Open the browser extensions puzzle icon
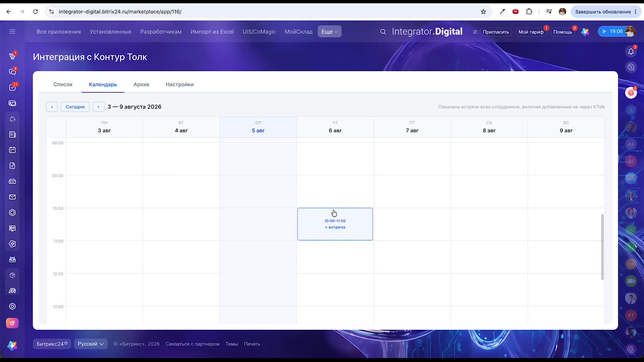 [529, 12]
